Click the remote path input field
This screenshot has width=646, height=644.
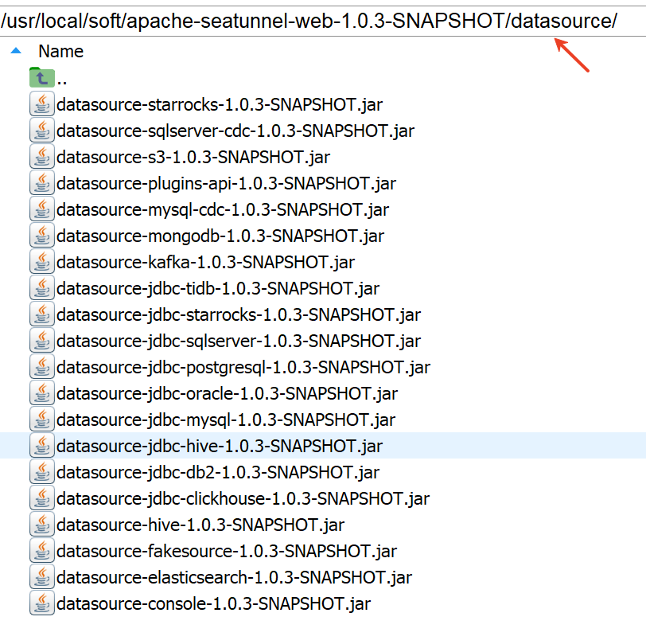tap(323, 21)
